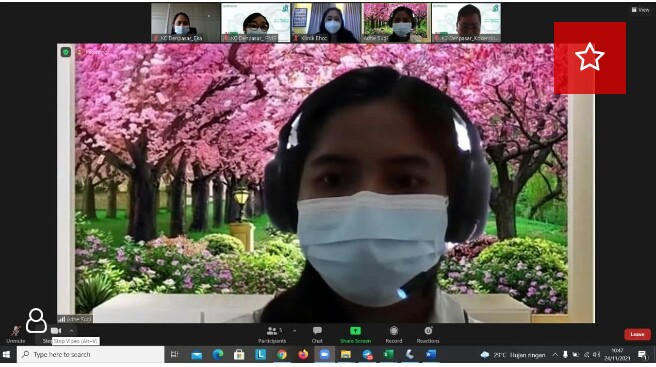Focus the Windows search box
Viewport: 656px width, 367px height.
pos(91,355)
